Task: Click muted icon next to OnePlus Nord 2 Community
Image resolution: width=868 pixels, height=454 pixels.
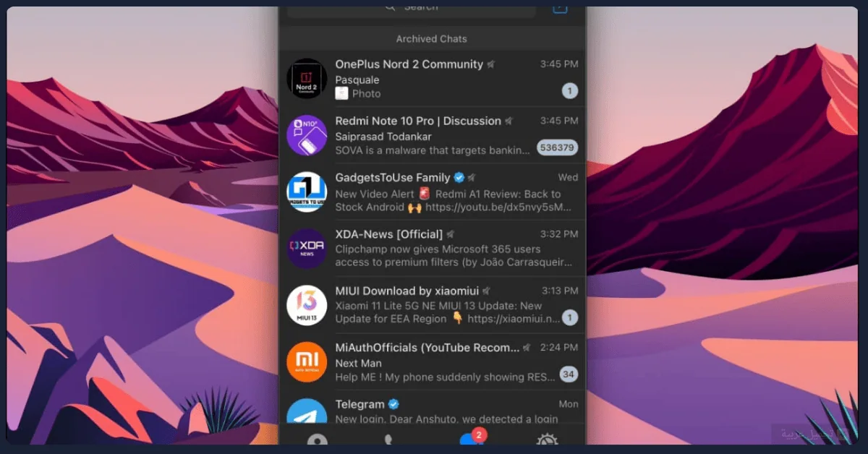Action: pos(491,64)
